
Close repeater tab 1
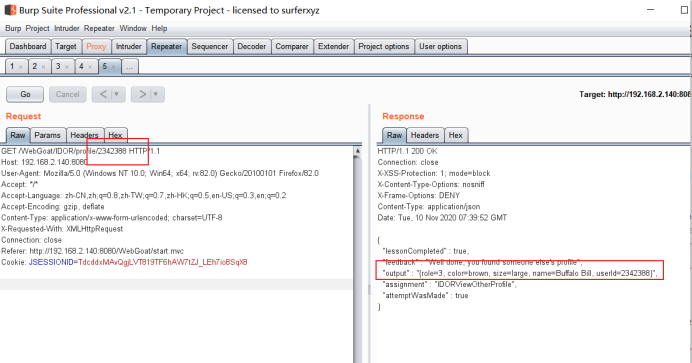pos(20,67)
